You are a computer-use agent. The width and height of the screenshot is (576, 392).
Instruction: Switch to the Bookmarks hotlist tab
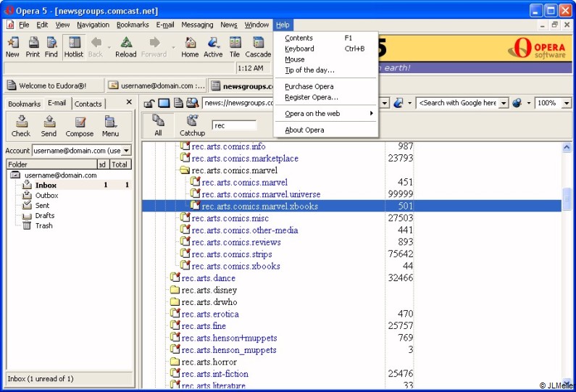[x=24, y=104]
